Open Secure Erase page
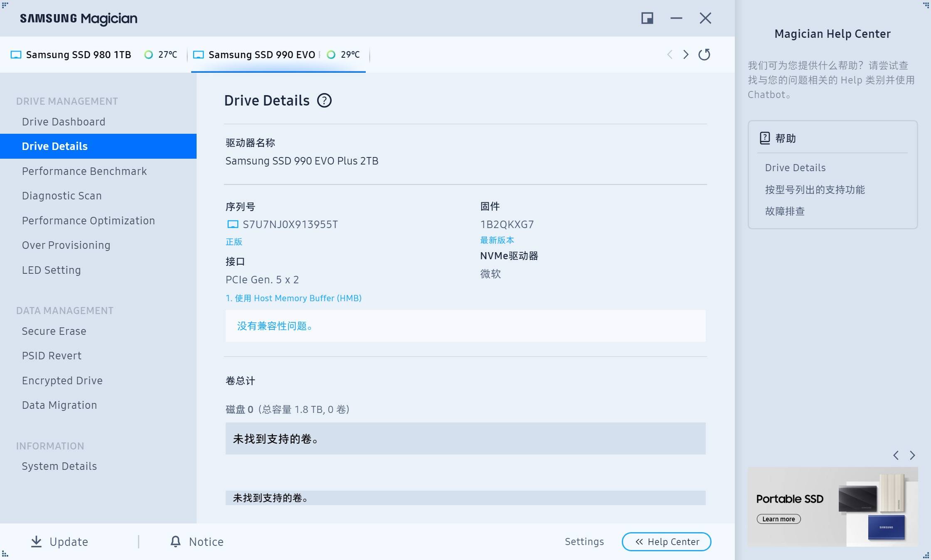 (54, 331)
